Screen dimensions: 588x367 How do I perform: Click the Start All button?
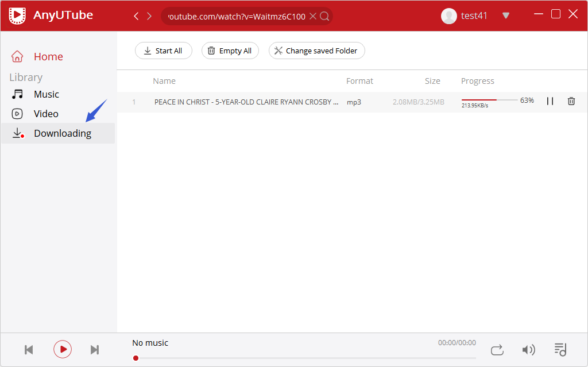[x=164, y=51]
